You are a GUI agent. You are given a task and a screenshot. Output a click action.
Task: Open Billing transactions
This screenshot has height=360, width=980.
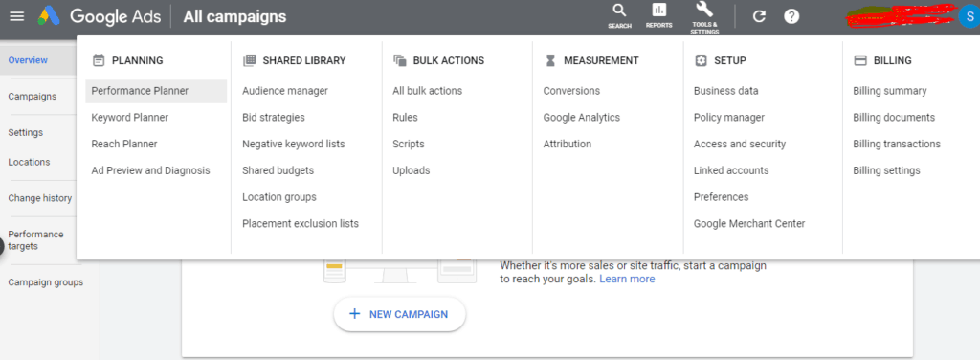896,144
